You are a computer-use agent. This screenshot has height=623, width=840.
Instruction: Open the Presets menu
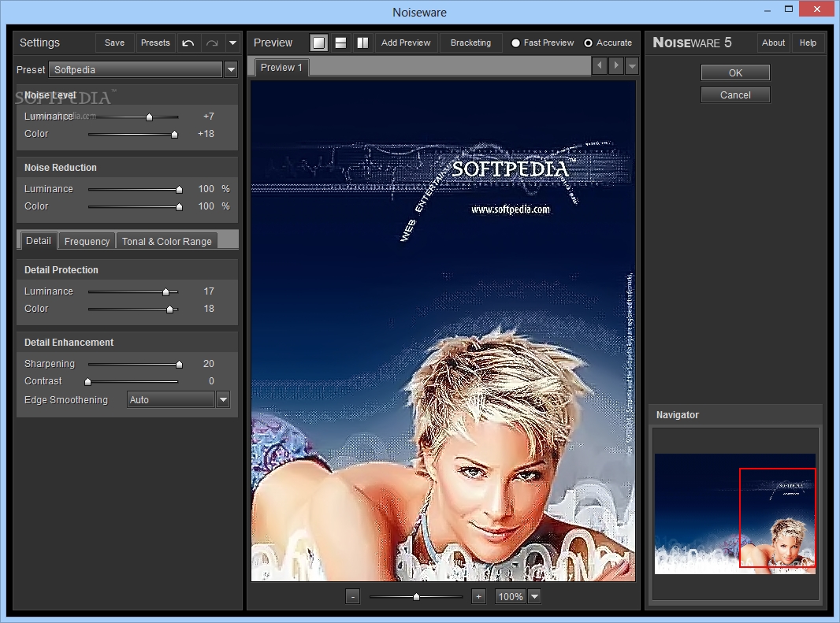(155, 43)
